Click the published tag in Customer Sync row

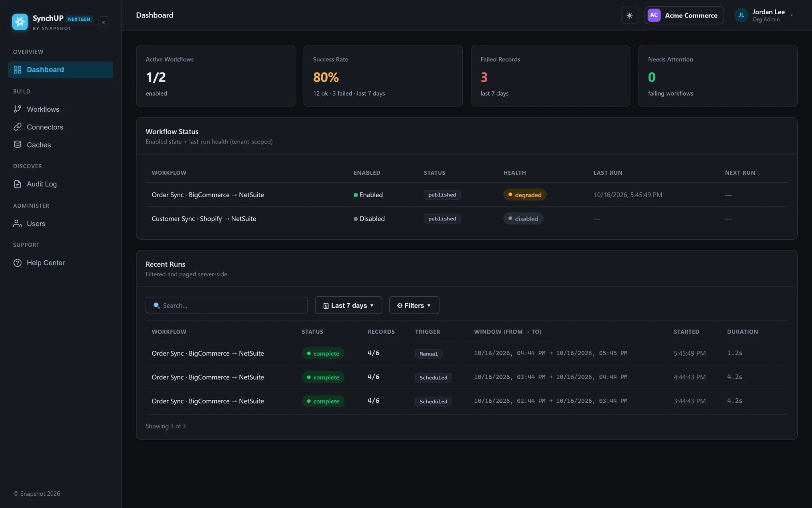pos(442,219)
